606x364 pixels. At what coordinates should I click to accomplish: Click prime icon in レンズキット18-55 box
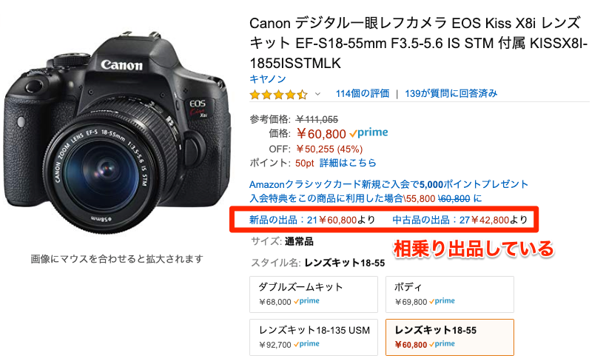442,344
